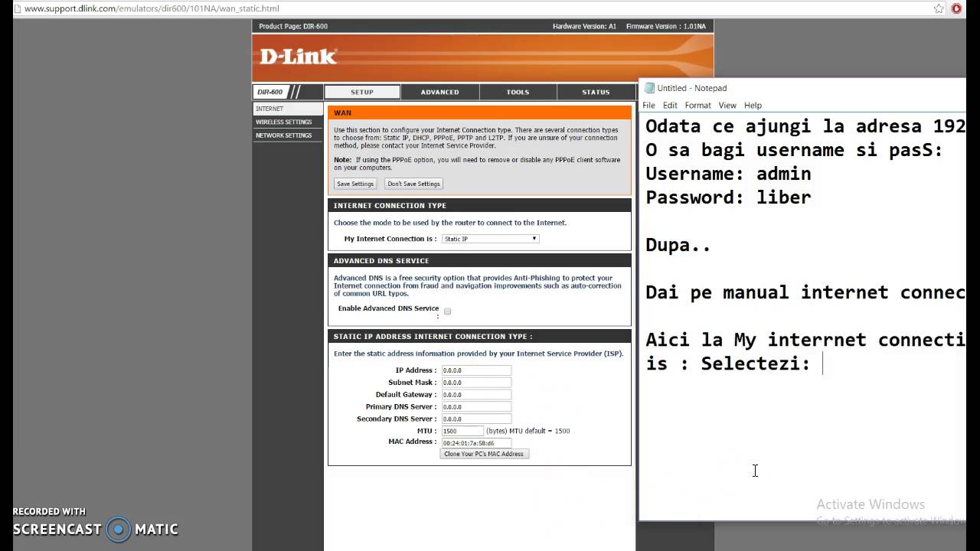Image resolution: width=980 pixels, height=551 pixels.
Task: Click the red browser extension icon
Action: [x=956, y=8]
